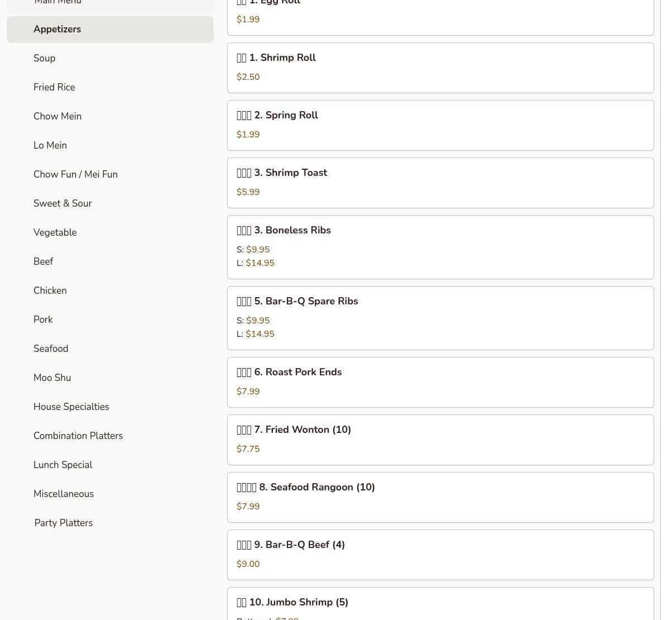
Task: Open Boneless Ribs item options
Action: (x=440, y=247)
